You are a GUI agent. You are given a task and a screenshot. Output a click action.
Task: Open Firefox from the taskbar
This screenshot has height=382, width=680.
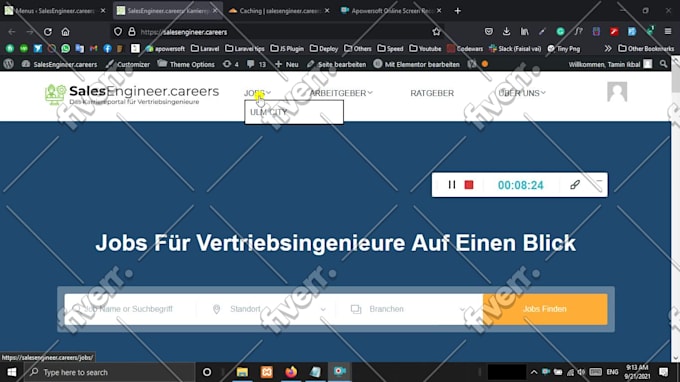291,372
